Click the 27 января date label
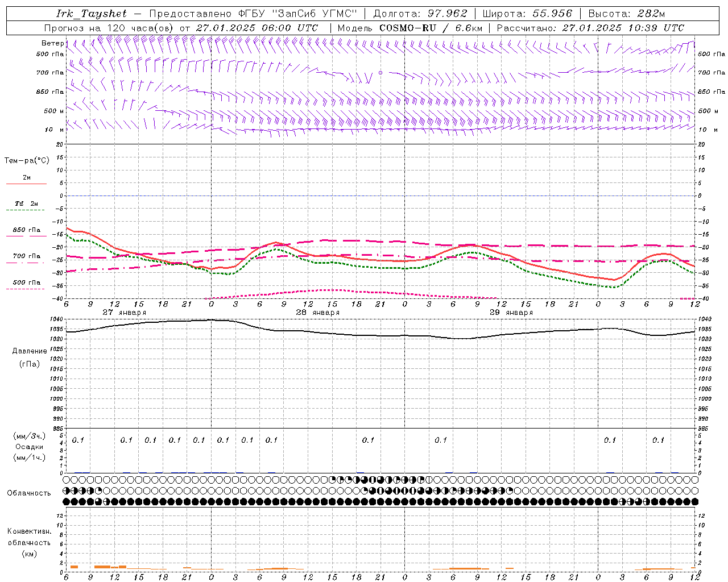Viewport: 728px width, 582px height. click(125, 313)
